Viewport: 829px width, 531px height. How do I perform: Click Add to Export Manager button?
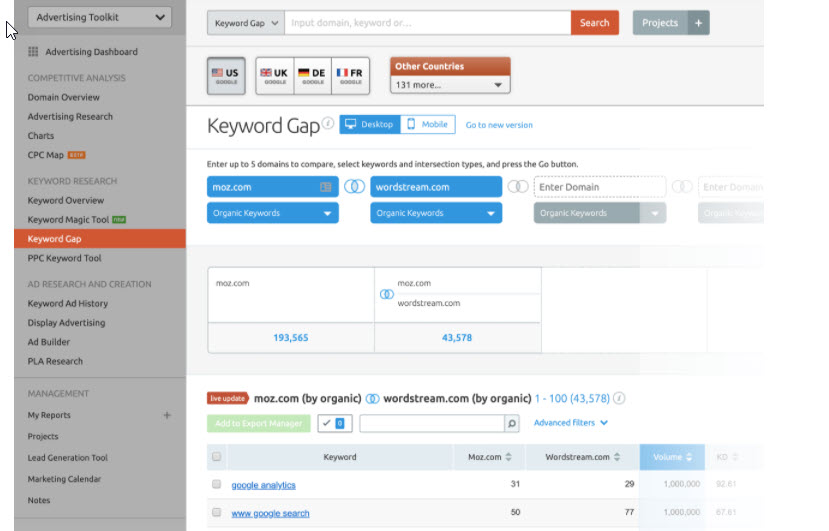point(259,423)
